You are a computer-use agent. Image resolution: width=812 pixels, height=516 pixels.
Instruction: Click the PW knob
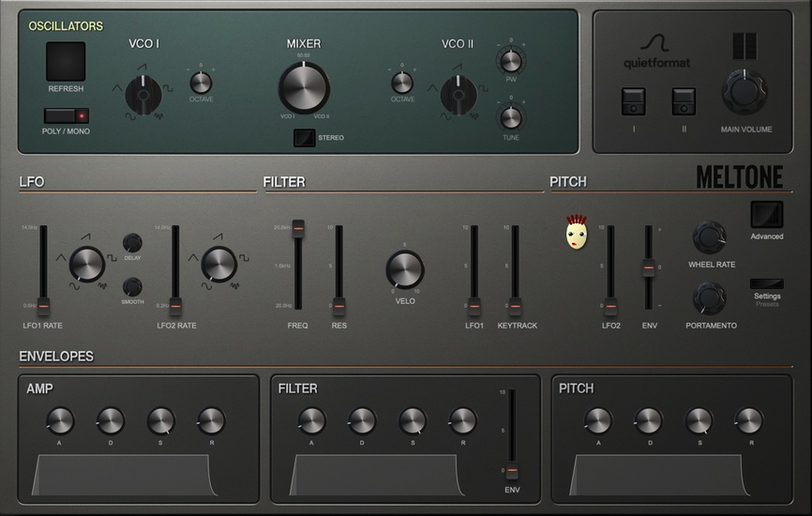[x=511, y=62]
